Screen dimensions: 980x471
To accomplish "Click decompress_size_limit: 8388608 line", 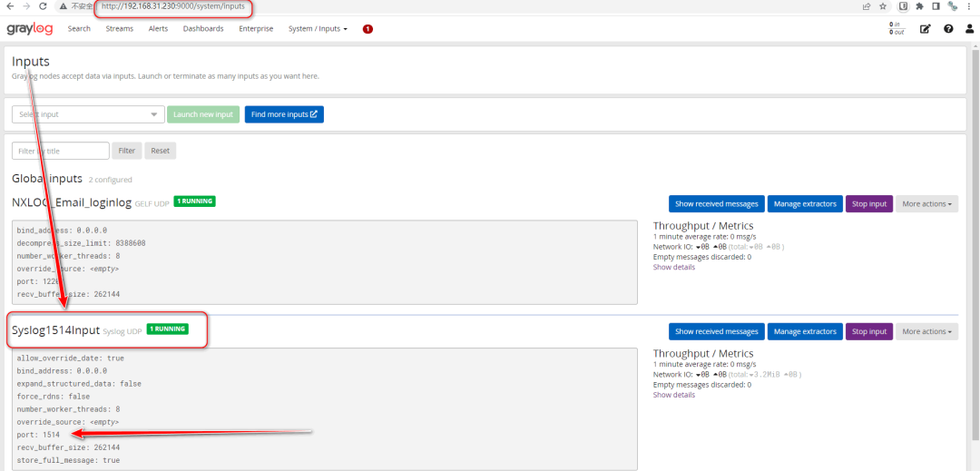I will click(82, 242).
